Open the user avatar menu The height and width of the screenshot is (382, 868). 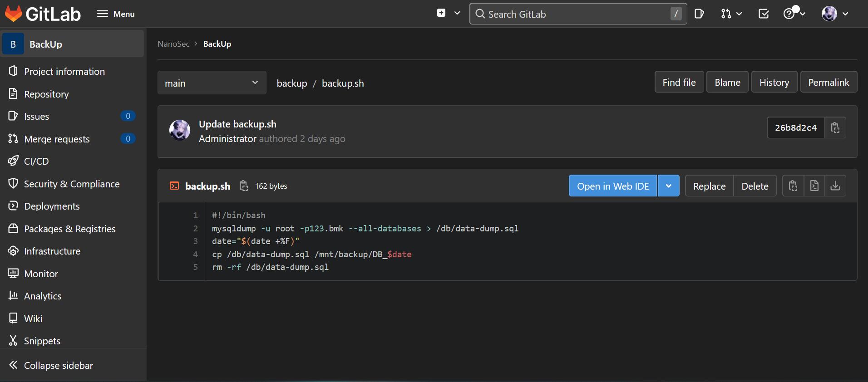(x=835, y=14)
